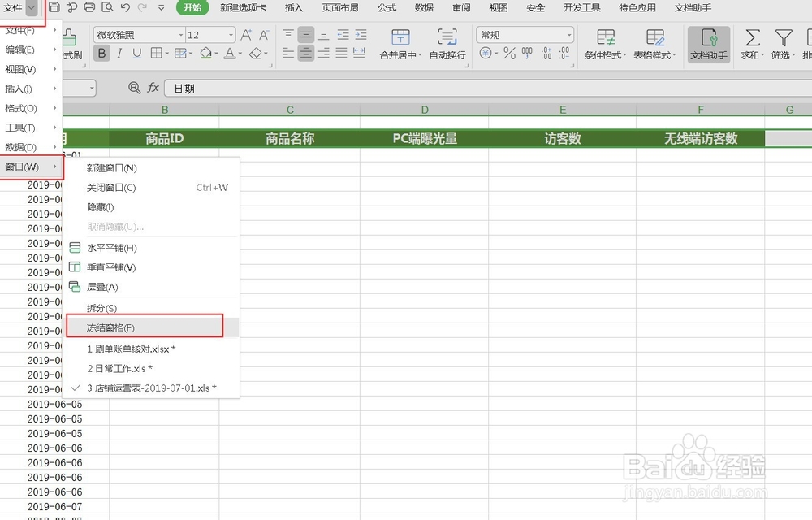Open the font color picker
Viewport: 812px width, 520px height.
[230, 54]
